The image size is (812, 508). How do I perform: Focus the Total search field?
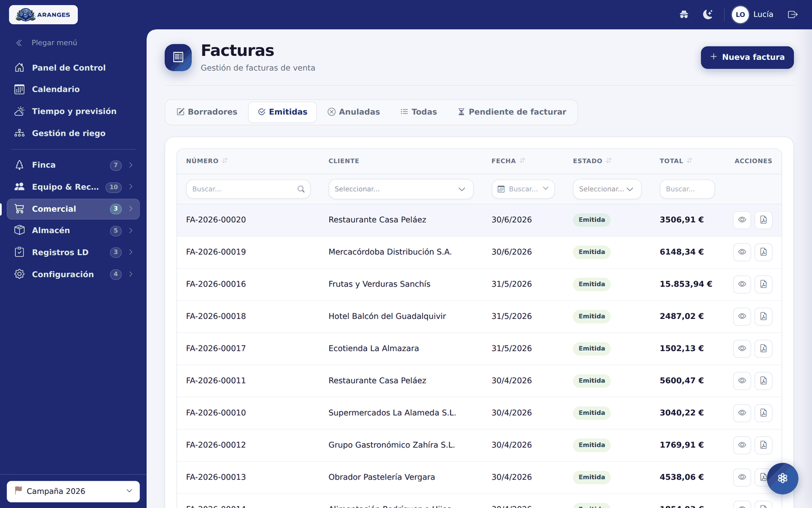coord(687,189)
